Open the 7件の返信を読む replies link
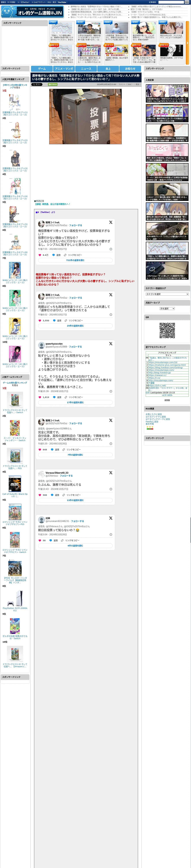Screen dimensions: 191x868 pos(75,455)
